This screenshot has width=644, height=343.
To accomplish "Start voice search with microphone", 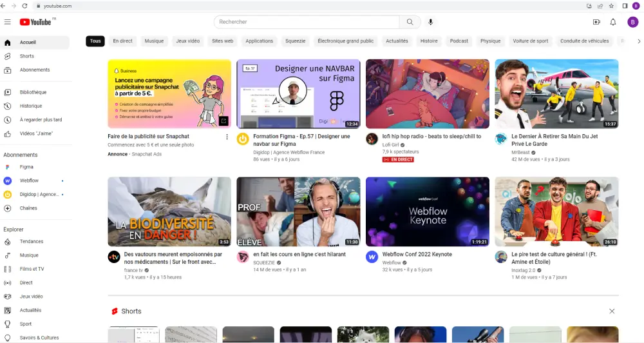I will (x=430, y=22).
